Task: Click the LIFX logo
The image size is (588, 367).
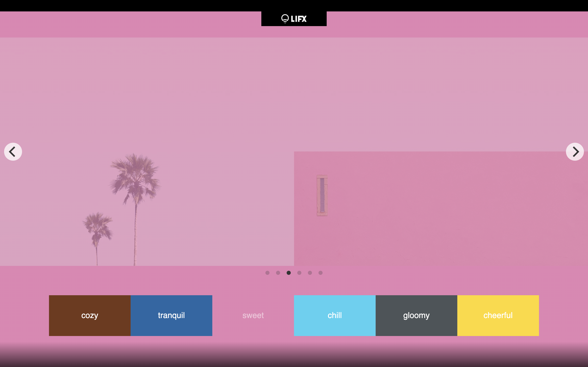Action: [294, 19]
